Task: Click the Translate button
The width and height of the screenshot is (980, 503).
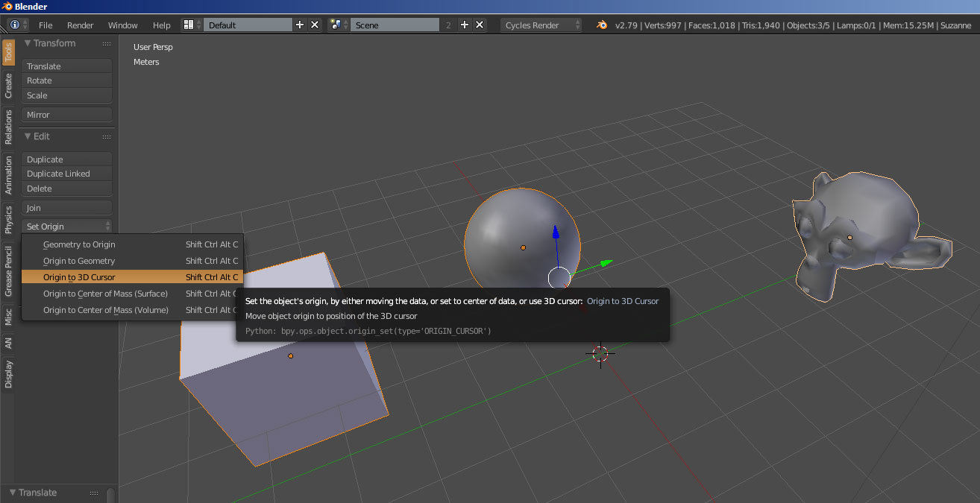Action: pyautogui.click(x=67, y=66)
